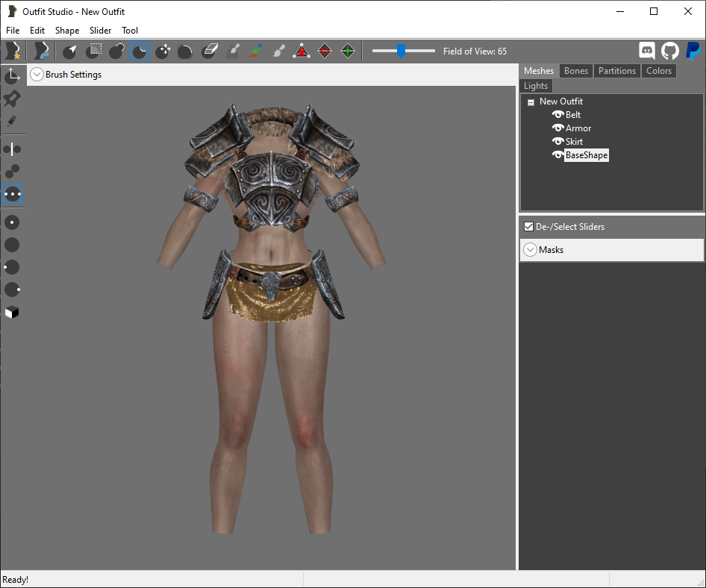
Task: Click the Ready! status bar text
Action: click(x=16, y=580)
